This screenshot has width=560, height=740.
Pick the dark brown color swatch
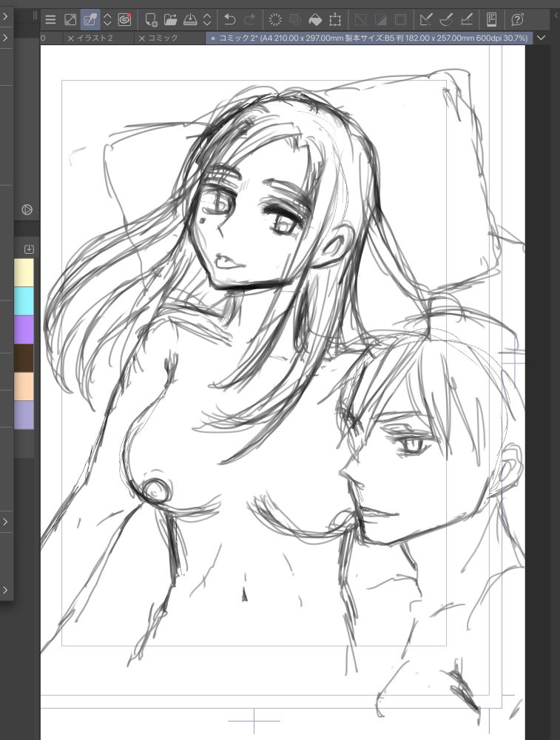(x=24, y=357)
